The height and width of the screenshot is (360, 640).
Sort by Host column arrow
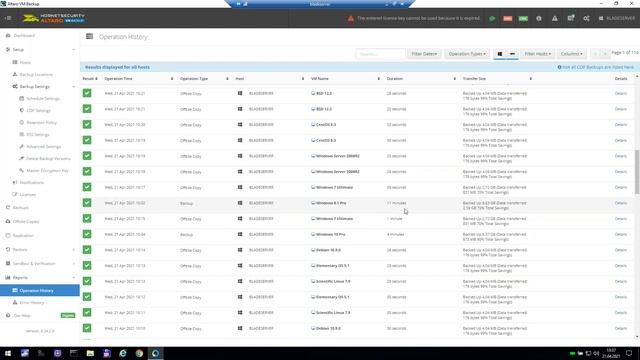(x=303, y=78)
